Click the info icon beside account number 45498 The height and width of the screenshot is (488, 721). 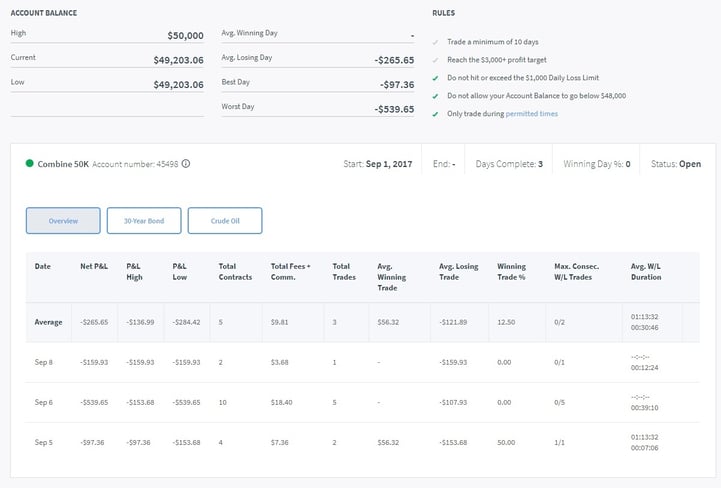186,163
